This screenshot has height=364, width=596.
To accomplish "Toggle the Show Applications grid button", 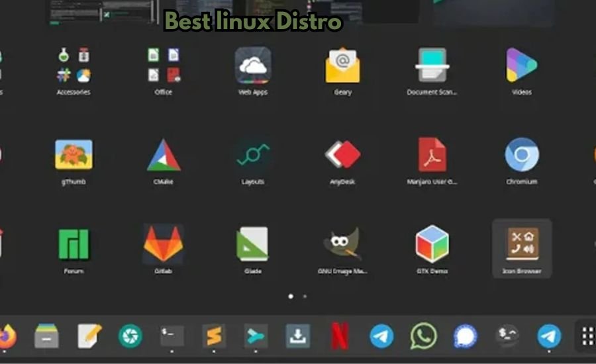I will coord(587,336).
